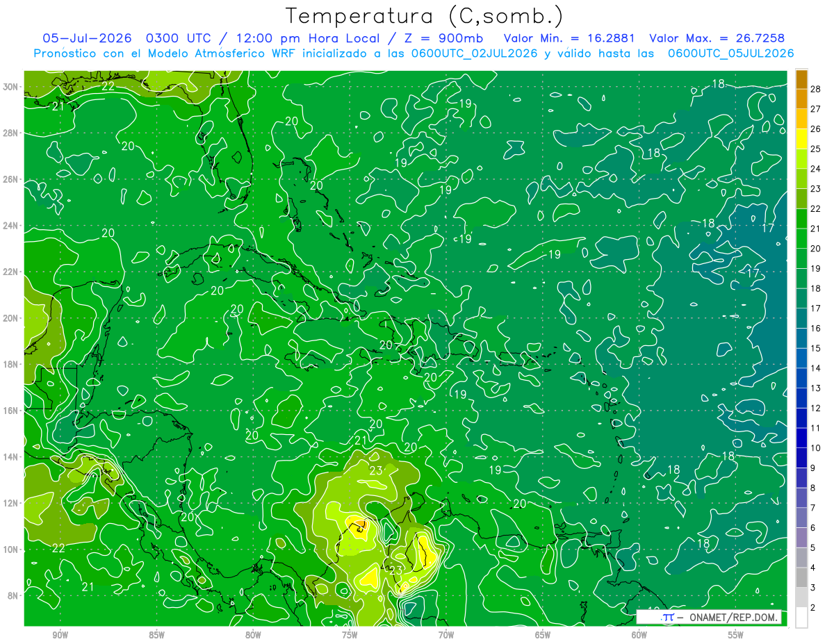Pick the blue swatch between 13 and 14
Screen dimensions: 834x644
(x=801, y=378)
